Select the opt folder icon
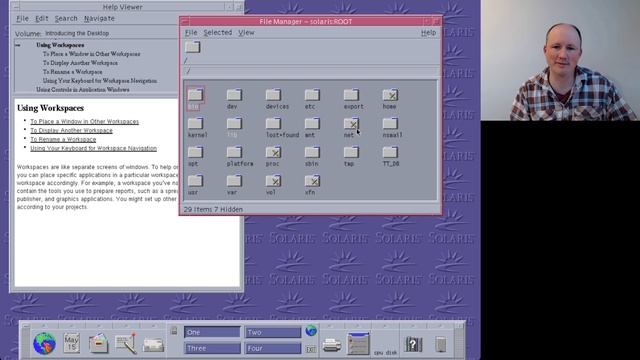The image size is (640, 360). pos(195,153)
